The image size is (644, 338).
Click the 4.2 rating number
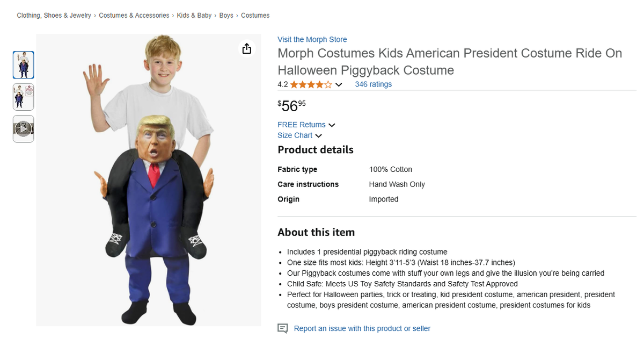coord(283,84)
